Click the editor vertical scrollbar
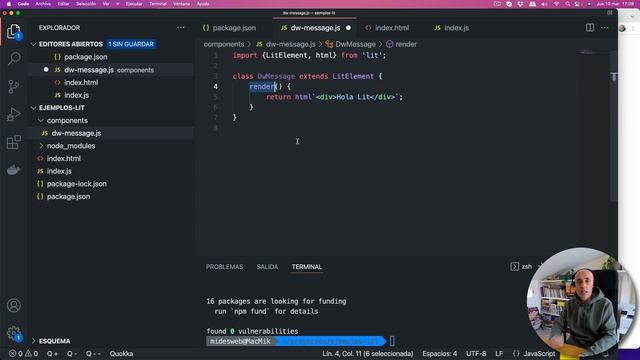This screenshot has height=360, width=640. pyautogui.click(x=614, y=127)
